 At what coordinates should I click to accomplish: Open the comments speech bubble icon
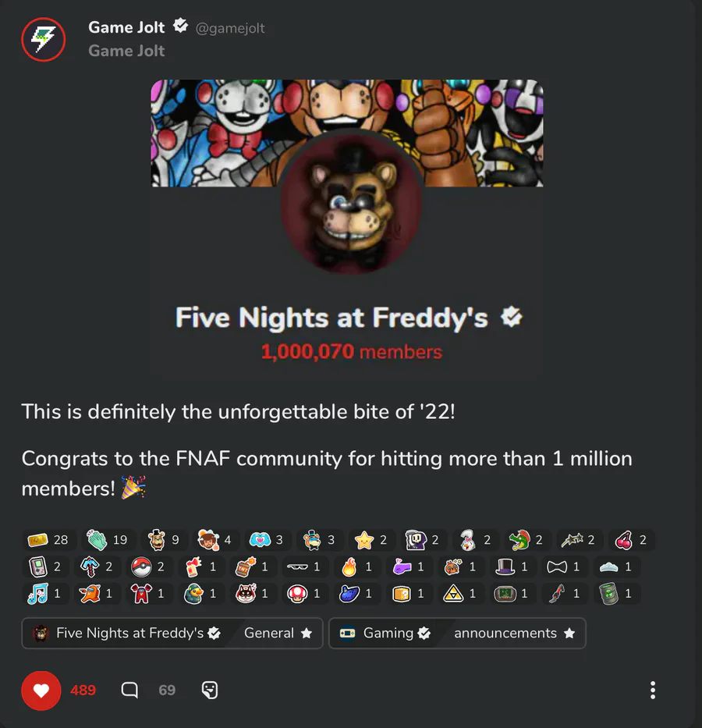click(x=129, y=691)
